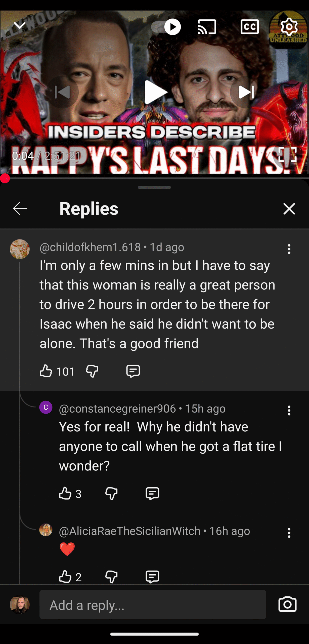Open video settings gear
Viewport: 309px width, 644px height.
point(289,27)
